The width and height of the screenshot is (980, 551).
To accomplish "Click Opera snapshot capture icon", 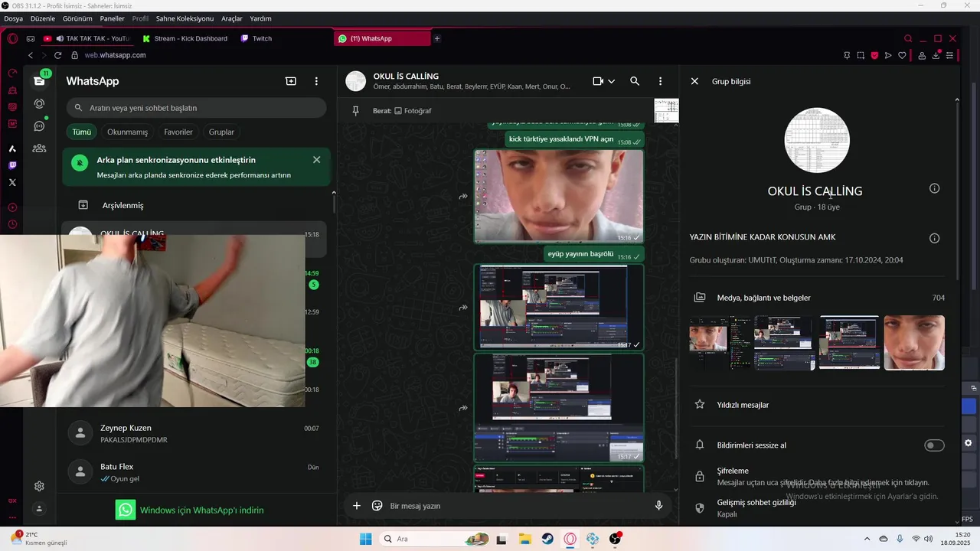I will coord(861,55).
